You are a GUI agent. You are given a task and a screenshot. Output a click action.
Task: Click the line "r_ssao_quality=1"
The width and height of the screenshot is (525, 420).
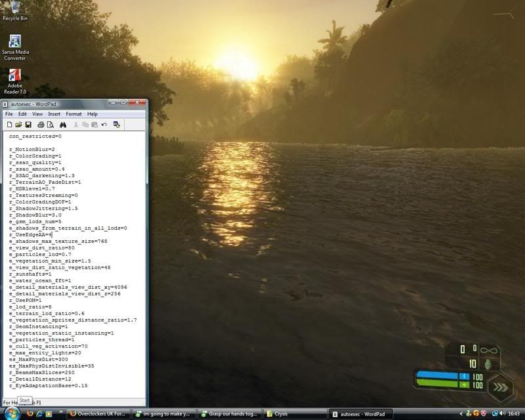click(35, 163)
